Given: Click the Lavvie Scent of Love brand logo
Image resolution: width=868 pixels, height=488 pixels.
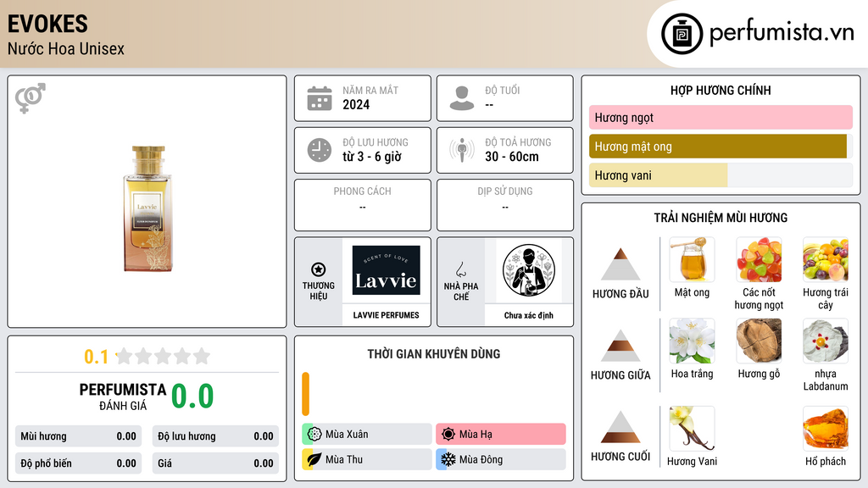Looking at the screenshot, I should point(386,270).
